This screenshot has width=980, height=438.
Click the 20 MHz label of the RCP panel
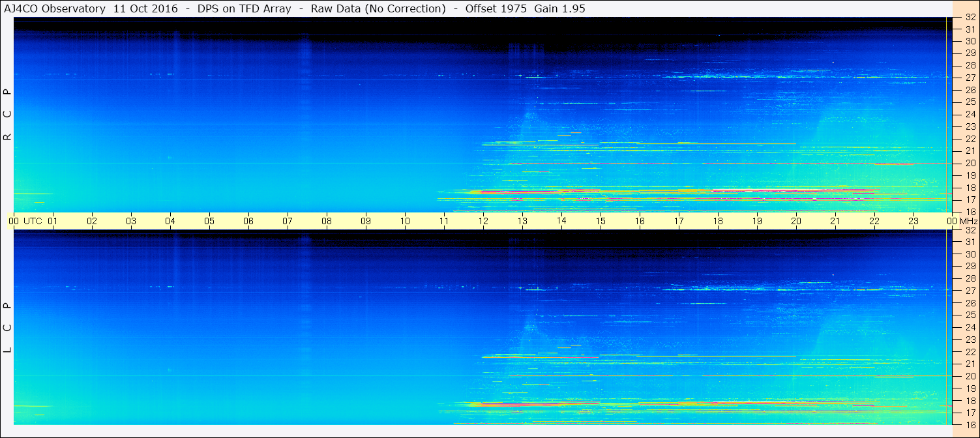[x=970, y=163]
